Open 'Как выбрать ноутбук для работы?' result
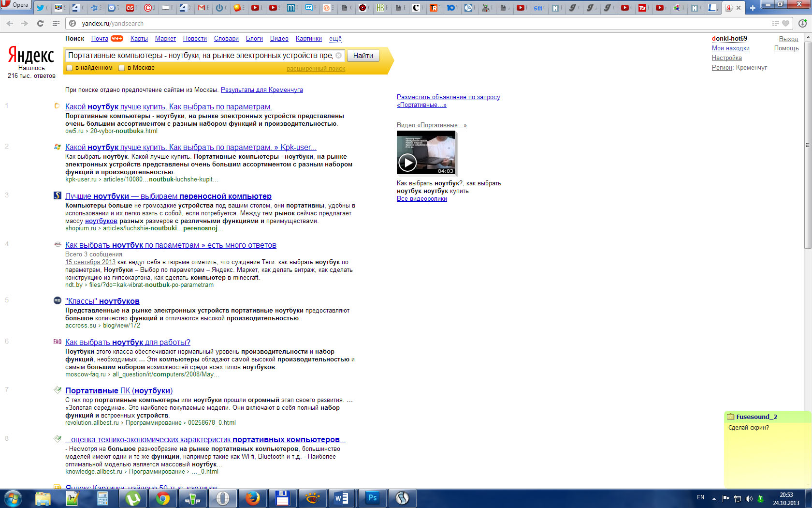The image size is (812, 508). tap(128, 343)
